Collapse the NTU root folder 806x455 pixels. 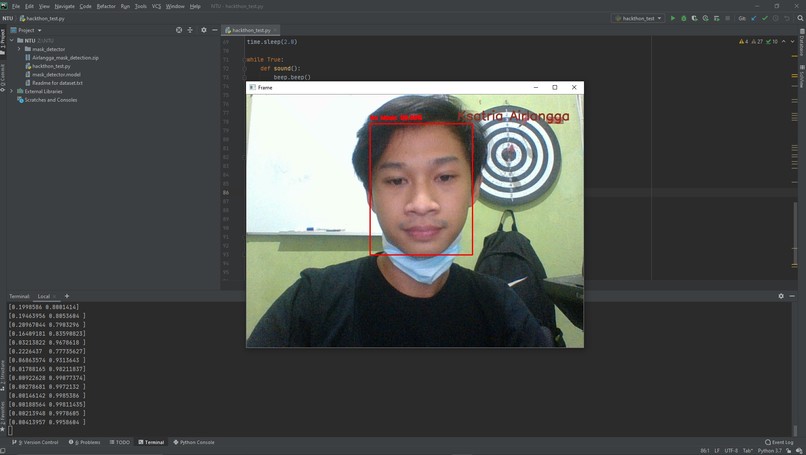[x=12, y=40]
